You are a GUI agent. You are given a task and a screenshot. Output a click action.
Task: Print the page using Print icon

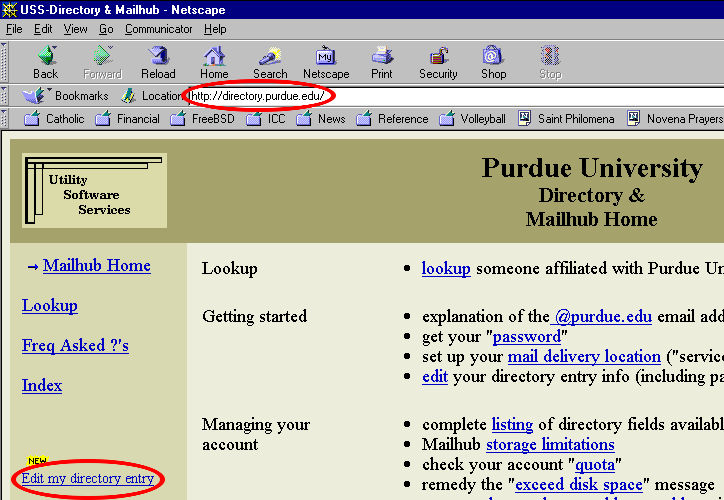click(x=382, y=56)
